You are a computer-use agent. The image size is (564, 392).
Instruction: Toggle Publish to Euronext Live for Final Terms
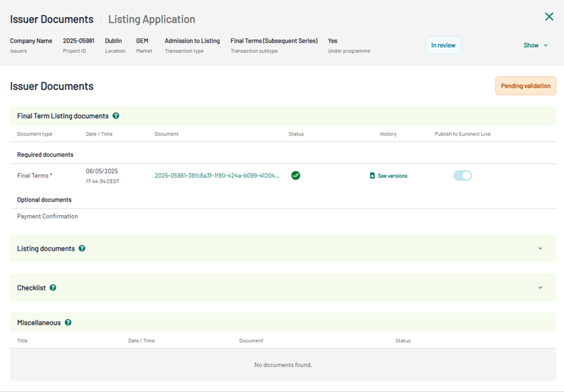click(462, 176)
